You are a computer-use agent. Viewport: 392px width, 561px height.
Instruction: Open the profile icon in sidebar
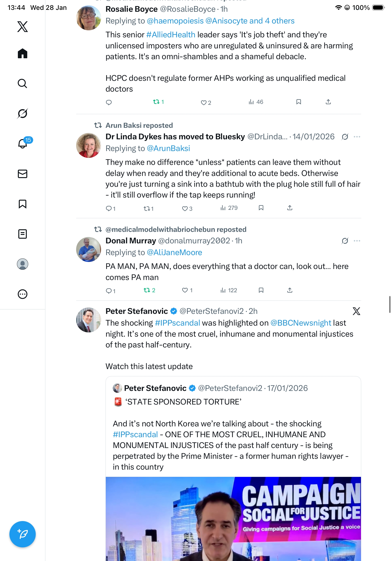23,264
